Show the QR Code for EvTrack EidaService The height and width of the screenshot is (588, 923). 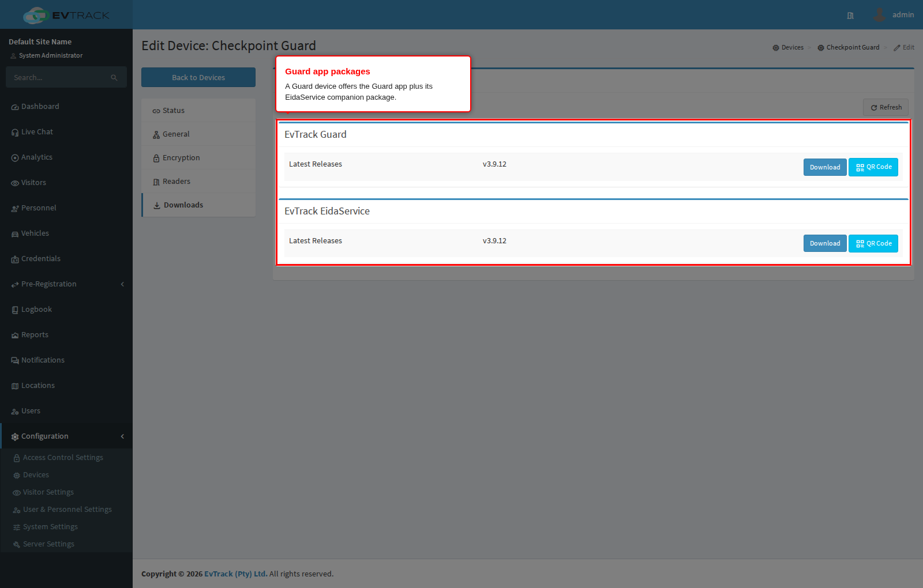tap(873, 243)
